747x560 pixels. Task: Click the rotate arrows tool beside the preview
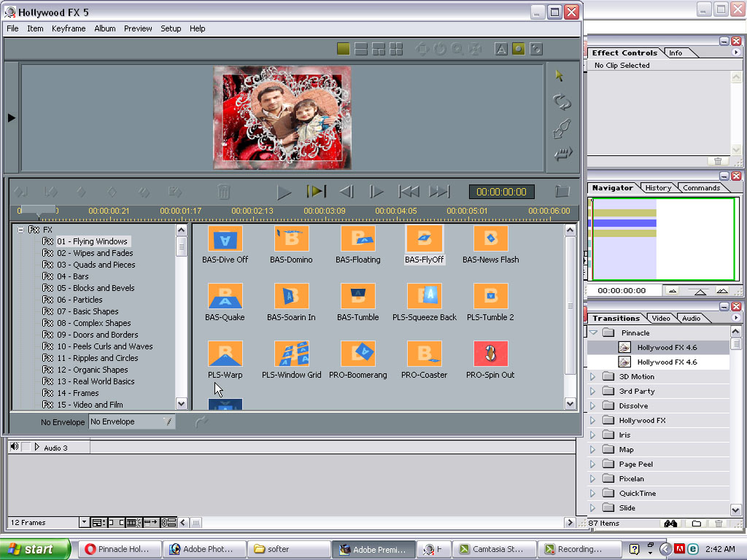tap(562, 102)
